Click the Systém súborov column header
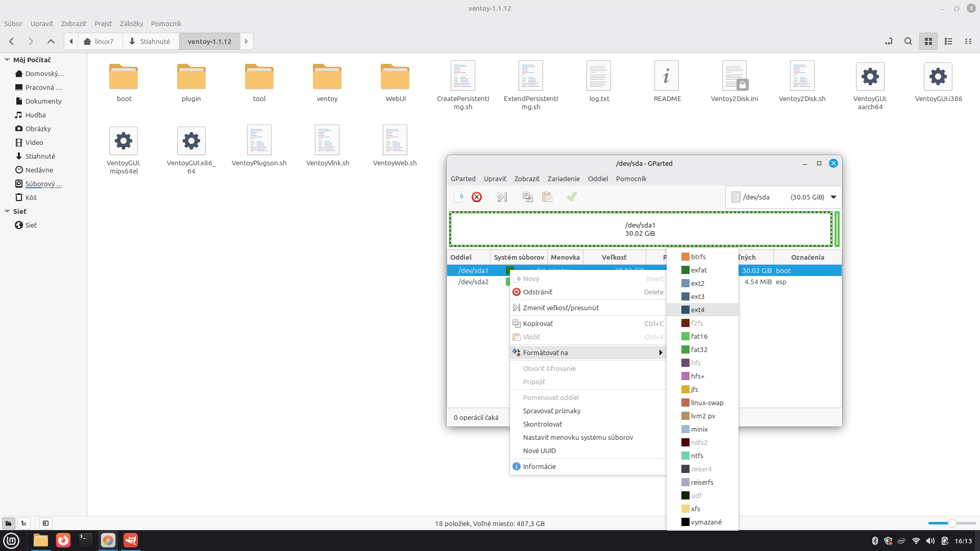Screen dimensions: 980x551 click(x=519, y=257)
